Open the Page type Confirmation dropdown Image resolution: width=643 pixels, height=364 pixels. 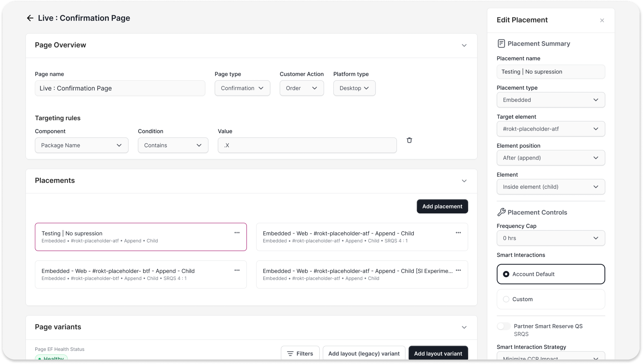[x=242, y=88]
